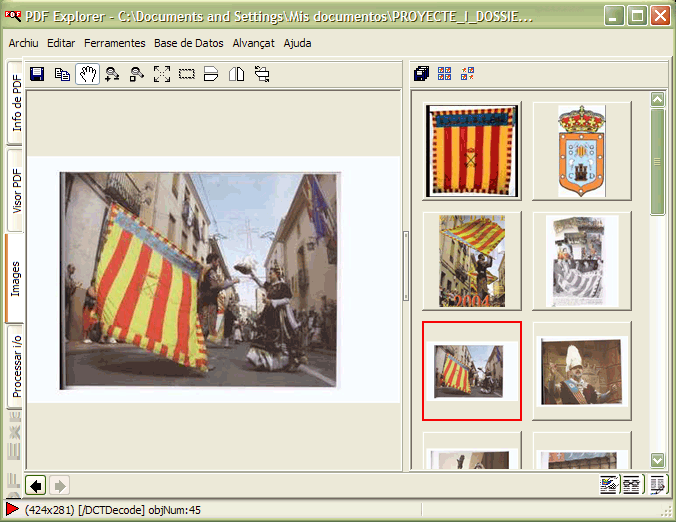Open the Ferramentes menu
This screenshot has width=676, height=522.
(x=114, y=43)
